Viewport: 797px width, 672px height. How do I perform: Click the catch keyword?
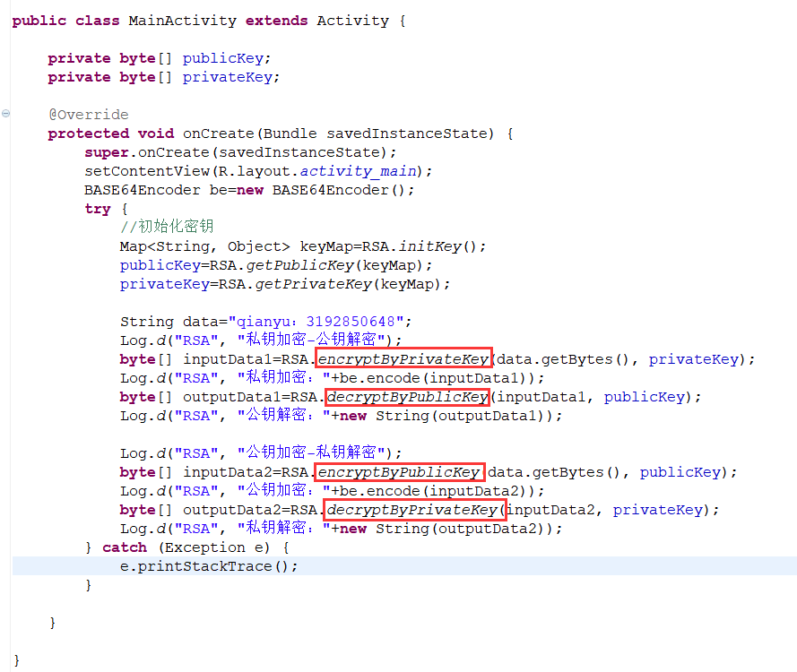[x=125, y=547]
